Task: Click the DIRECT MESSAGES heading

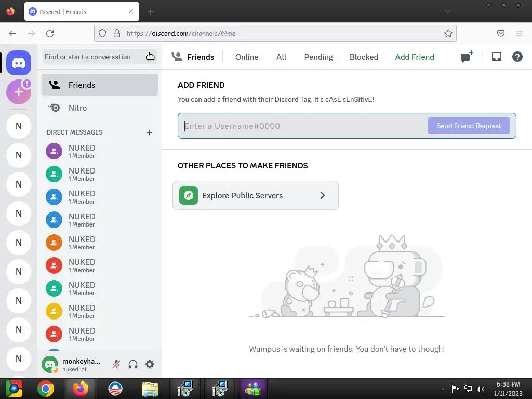Action: 75,132
